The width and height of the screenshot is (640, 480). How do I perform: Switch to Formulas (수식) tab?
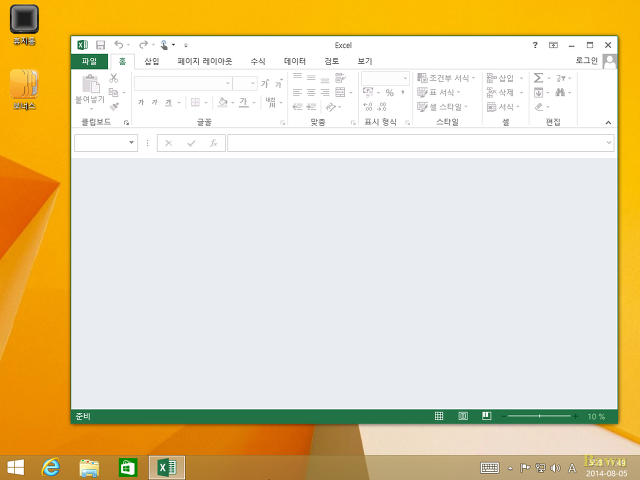pyautogui.click(x=258, y=61)
